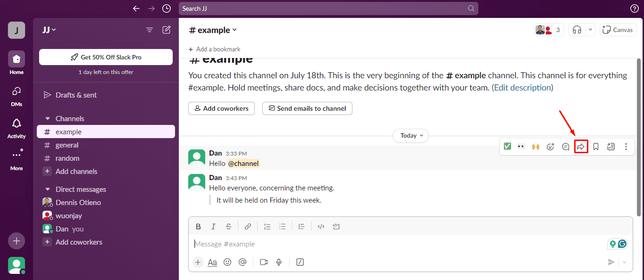The image size is (644, 280).
Task: Toggle bold formatting in message composer
Action: click(x=198, y=226)
